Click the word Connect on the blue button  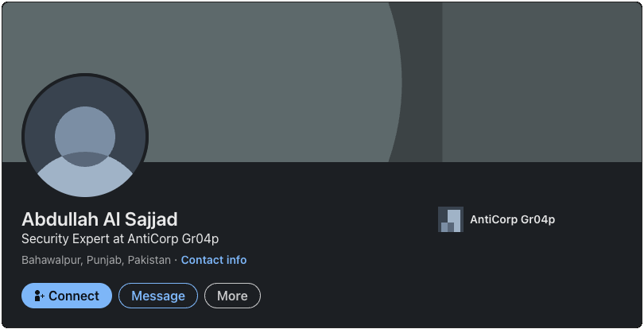point(73,296)
